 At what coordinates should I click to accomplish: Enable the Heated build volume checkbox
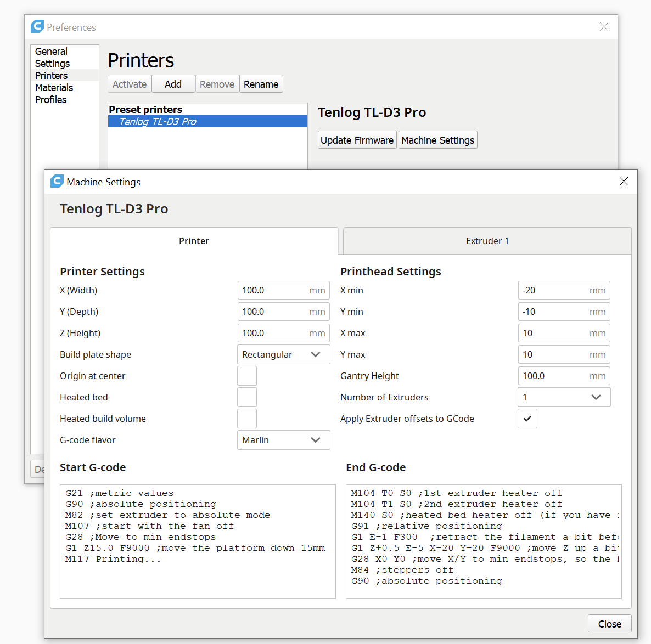247,419
